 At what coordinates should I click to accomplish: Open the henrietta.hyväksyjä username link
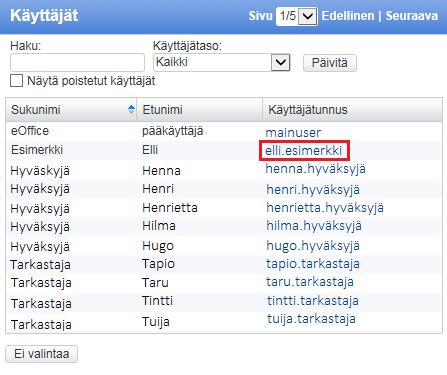pyautogui.click(x=325, y=208)
